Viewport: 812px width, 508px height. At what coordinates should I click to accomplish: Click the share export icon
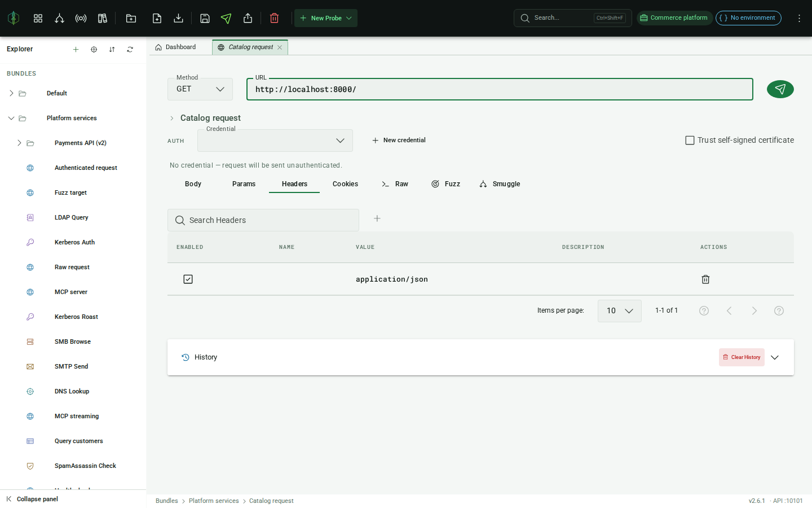pos(248,18)
